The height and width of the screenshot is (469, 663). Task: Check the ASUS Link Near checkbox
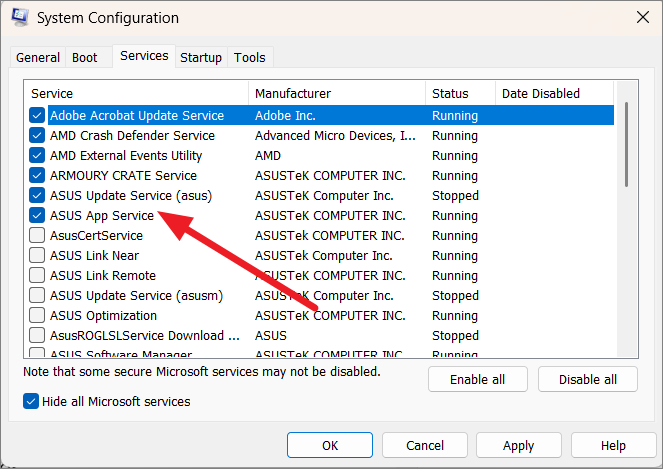pos(37,255)
